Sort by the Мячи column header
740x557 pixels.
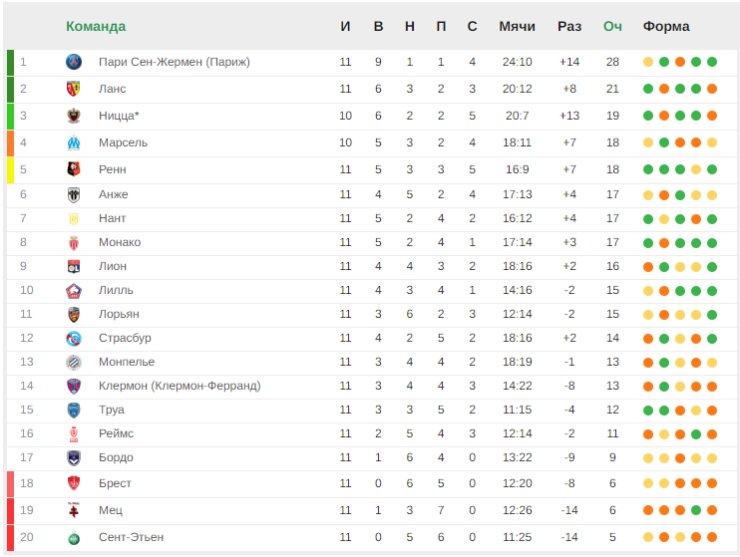click(x=517, y=26)
